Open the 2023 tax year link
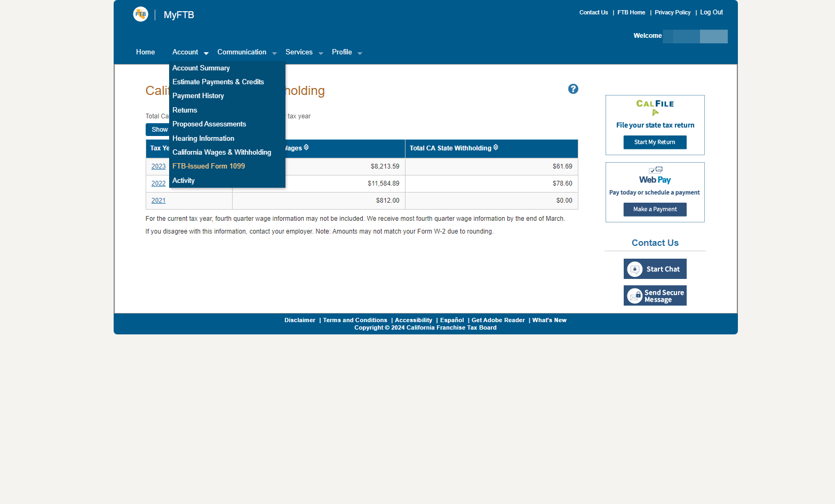The width and height of the screenshot is (835, 504). pyautogui.click(x=158, y=166)
